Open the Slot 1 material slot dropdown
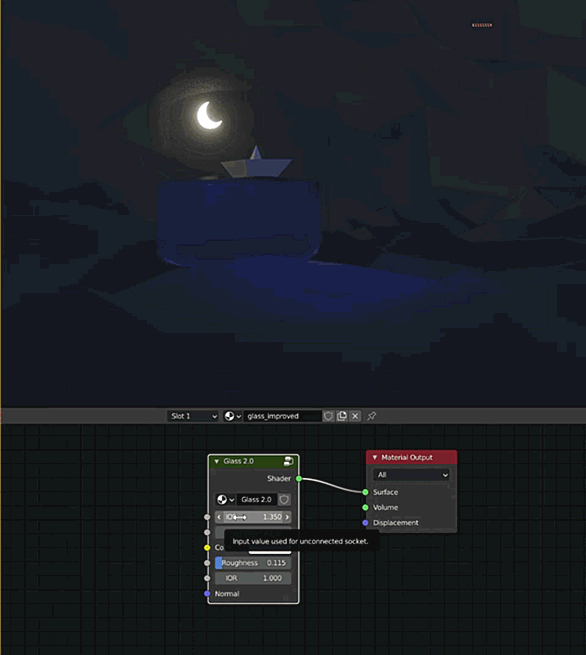The image size is (586, 655). [193, 416]
